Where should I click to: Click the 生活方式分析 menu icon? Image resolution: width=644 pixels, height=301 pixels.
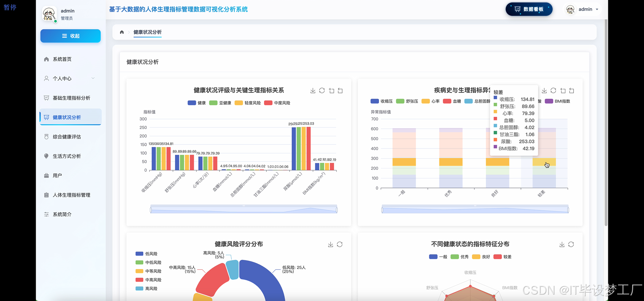pyautogui.click(x=47, y=156)
